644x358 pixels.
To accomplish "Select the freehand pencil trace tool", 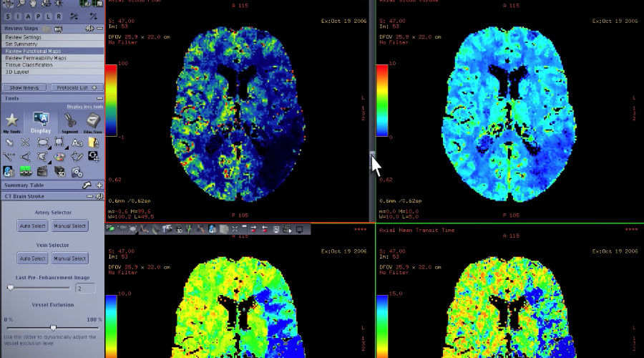I will pos(77,157).
